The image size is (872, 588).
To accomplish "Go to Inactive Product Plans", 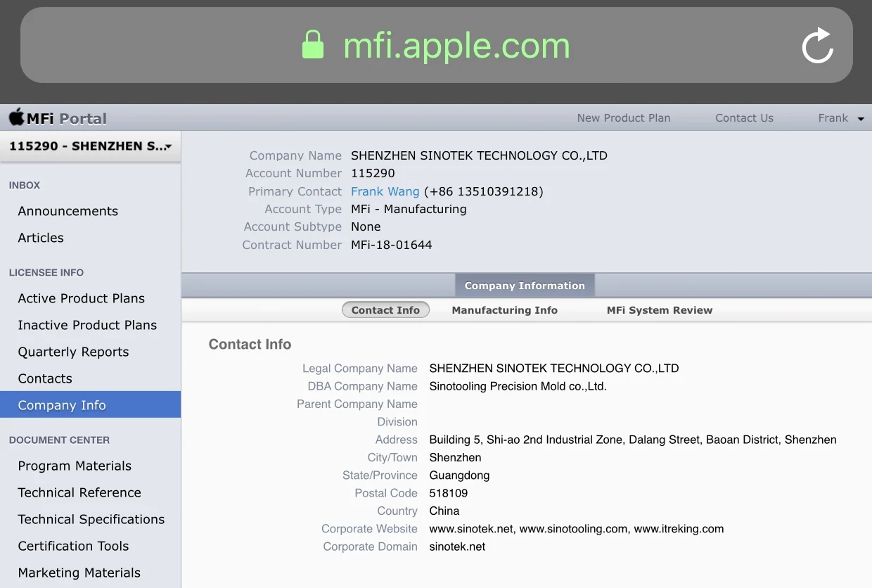I will coord(87,325).
